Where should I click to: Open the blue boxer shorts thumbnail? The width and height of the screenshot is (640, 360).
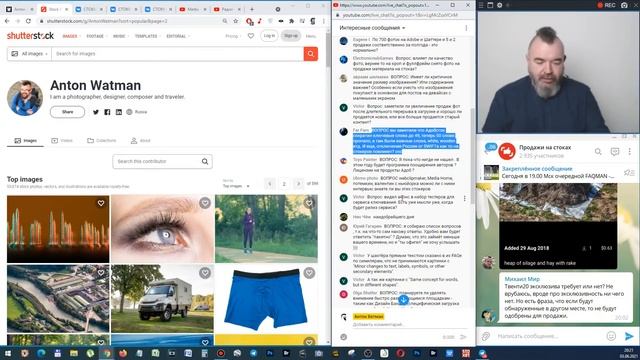266,298
